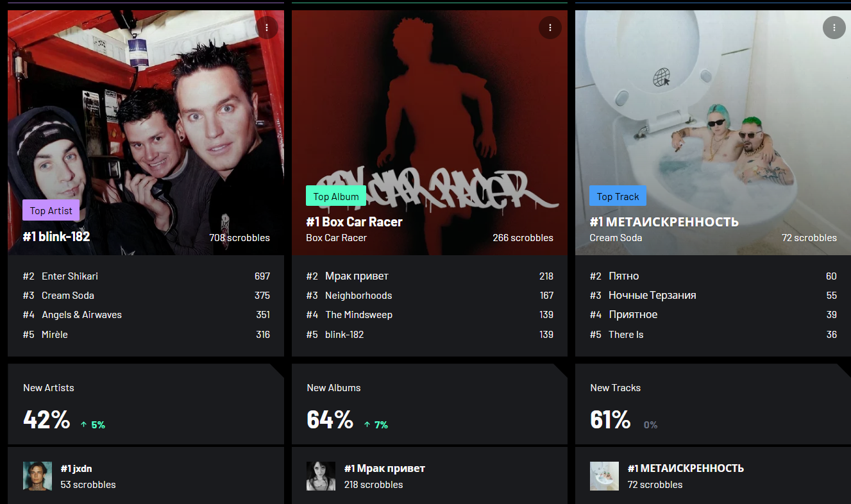
Task: Open Ночные Терзания track entry
Action: point(652,296)
